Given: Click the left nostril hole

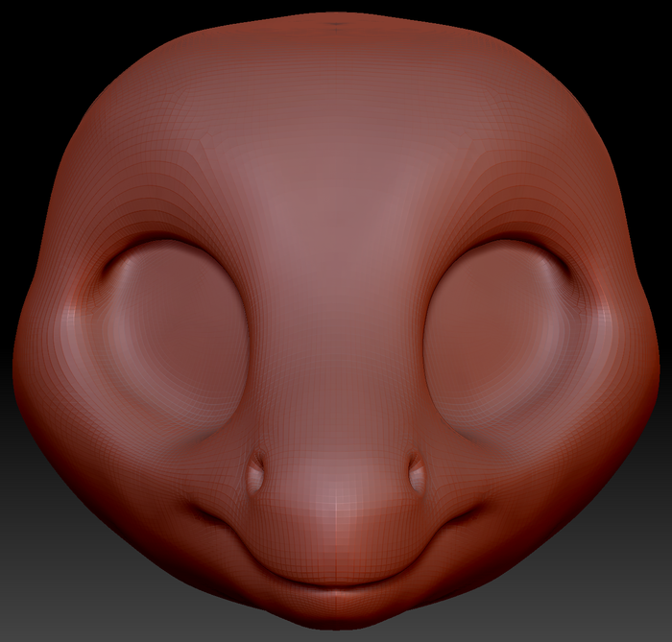Looking at the screenshot, I should (x=256, y=473).
